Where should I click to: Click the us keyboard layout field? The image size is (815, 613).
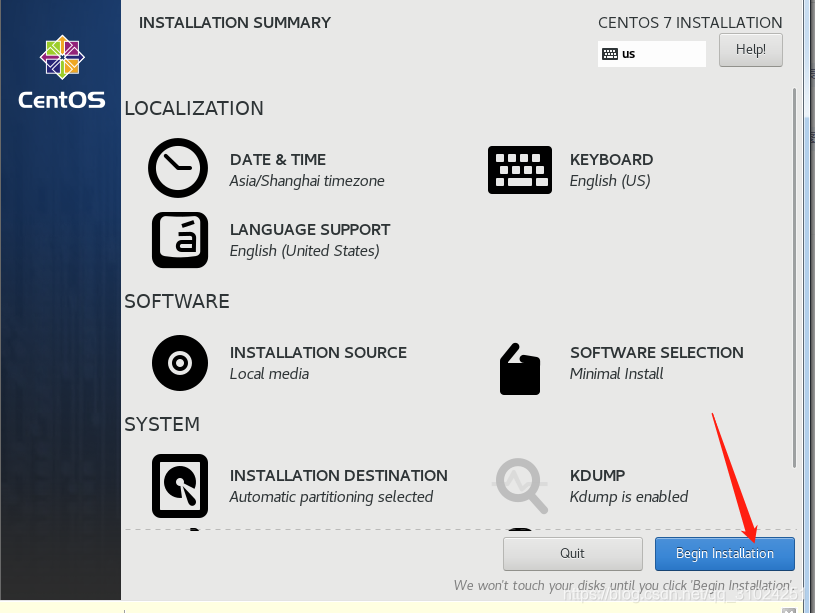pos(652,54)
